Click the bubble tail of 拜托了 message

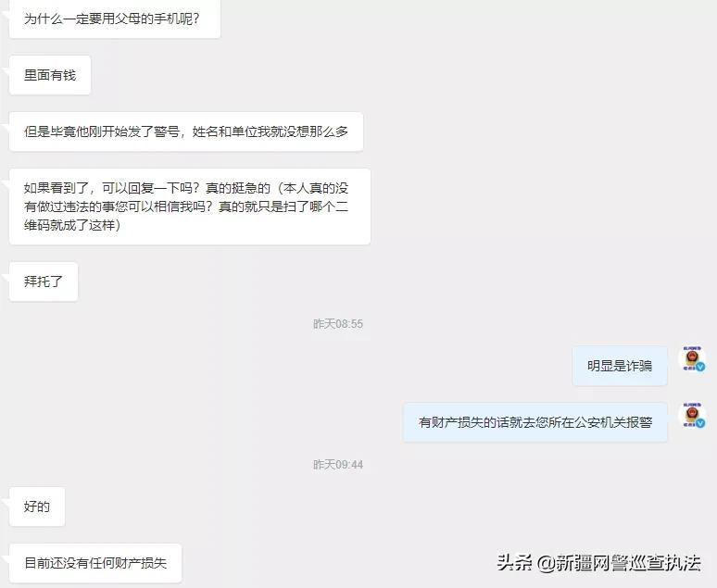coord(6,277)
